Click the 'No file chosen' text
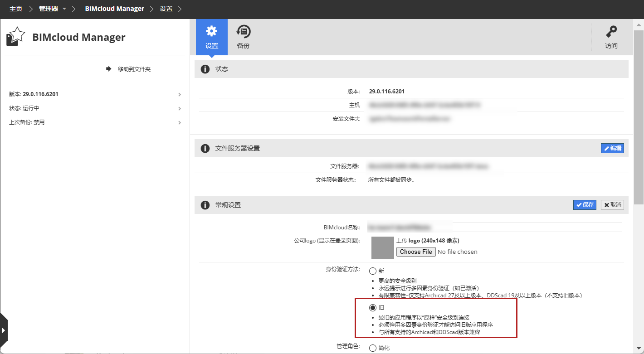Screen dimensions: 644x354 (458, 252)
